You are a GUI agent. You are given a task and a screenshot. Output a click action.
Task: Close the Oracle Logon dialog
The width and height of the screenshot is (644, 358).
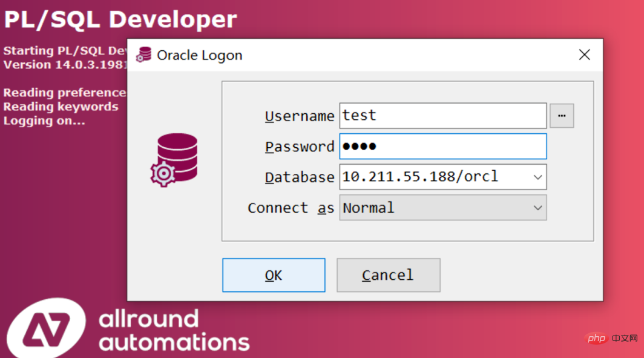pyautogui.click(x=584, y=55)
